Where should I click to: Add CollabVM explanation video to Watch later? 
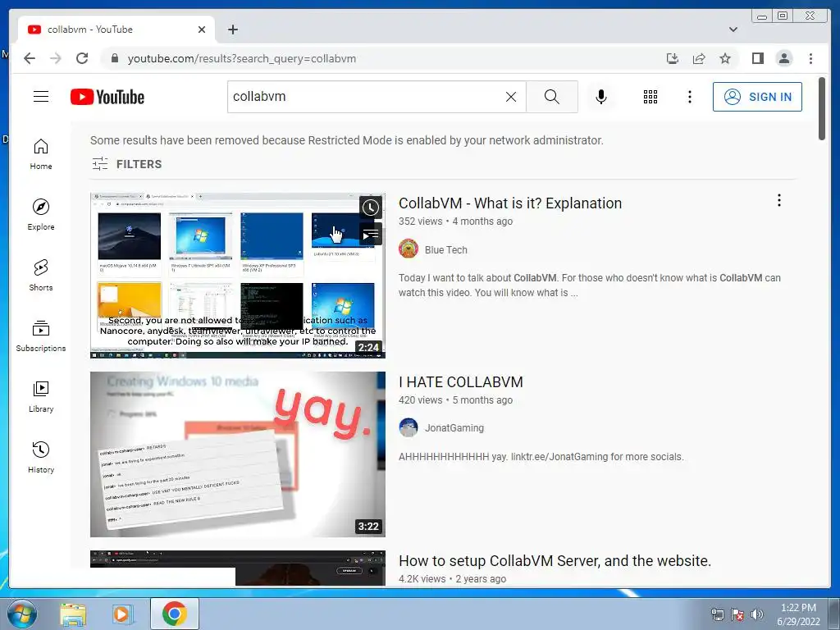(370, 208)
